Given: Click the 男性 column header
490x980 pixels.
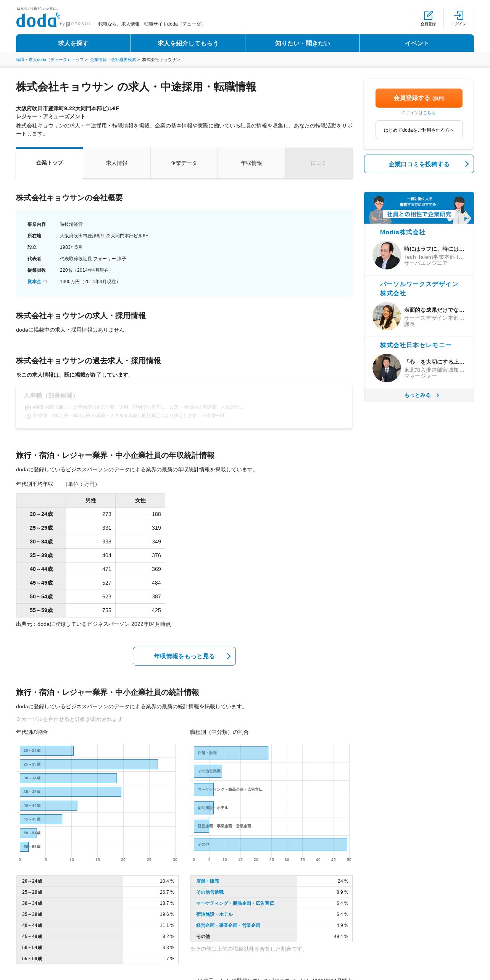Looking at the screenshot, I should [x=91, y=500].
